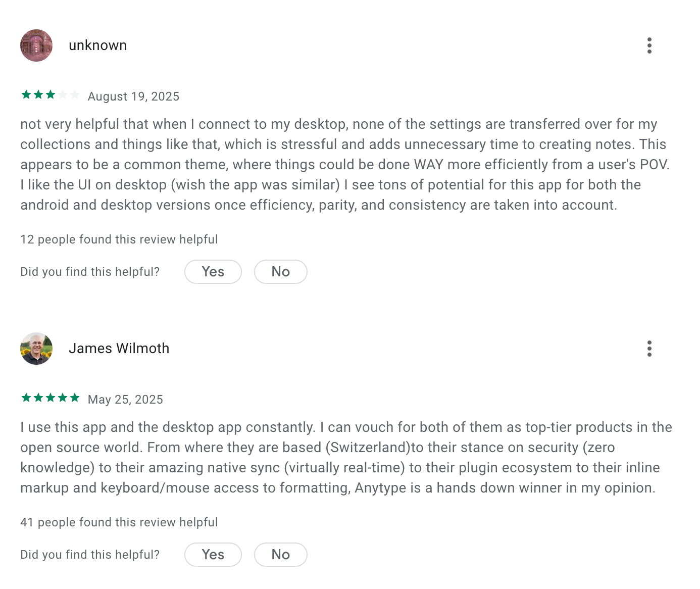Image resolution: width=700 pixels, height=589 pixels.
Task: Click the reviewer name unknown
Action: 97,45
